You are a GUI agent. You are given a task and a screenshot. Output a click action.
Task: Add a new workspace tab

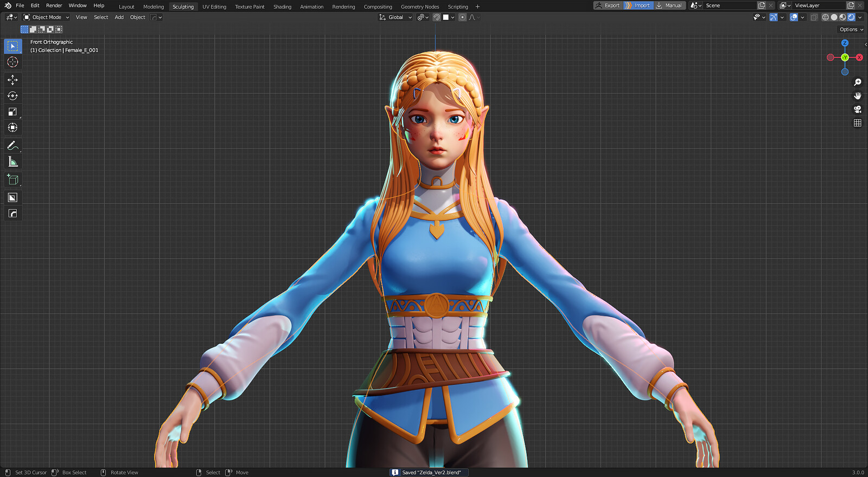(x=477, y=7)
